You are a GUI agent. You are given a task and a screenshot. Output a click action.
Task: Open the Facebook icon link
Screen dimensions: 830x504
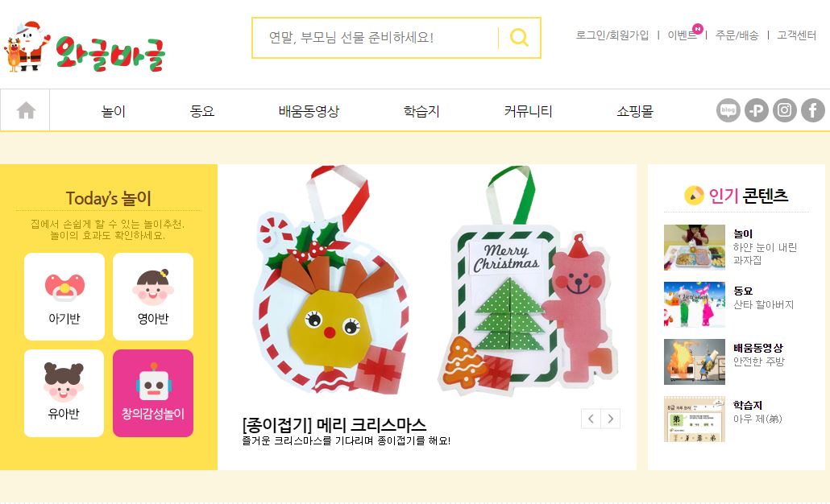coord(812,110)
